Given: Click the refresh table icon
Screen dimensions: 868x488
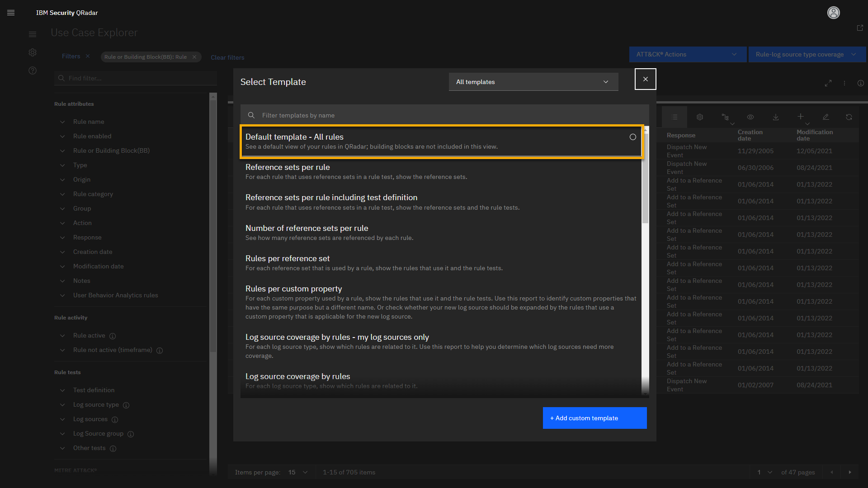Looking at the screenshot, I should click(x=849, y=117).
